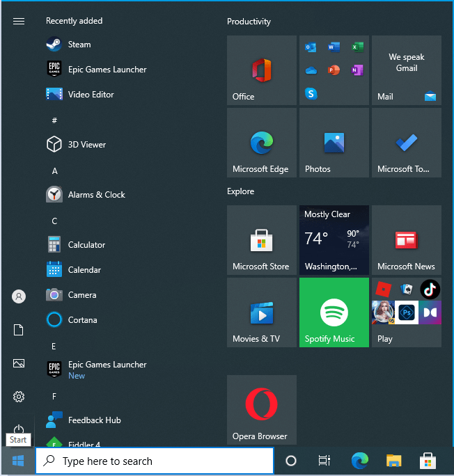Open 3D Viewer app

[x=86, y=145]
